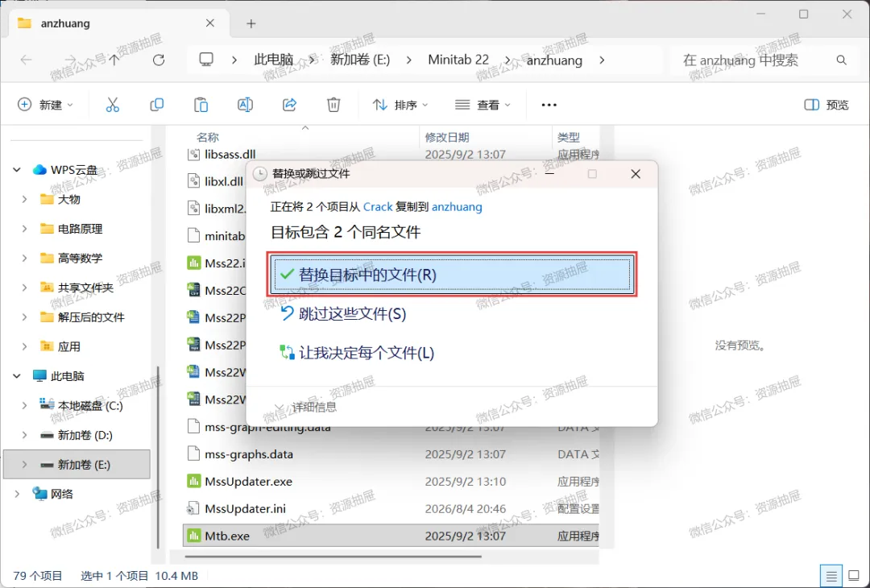Add a new tab with plus button
This screenshot has width=870, height=588.
pos(251,23)
